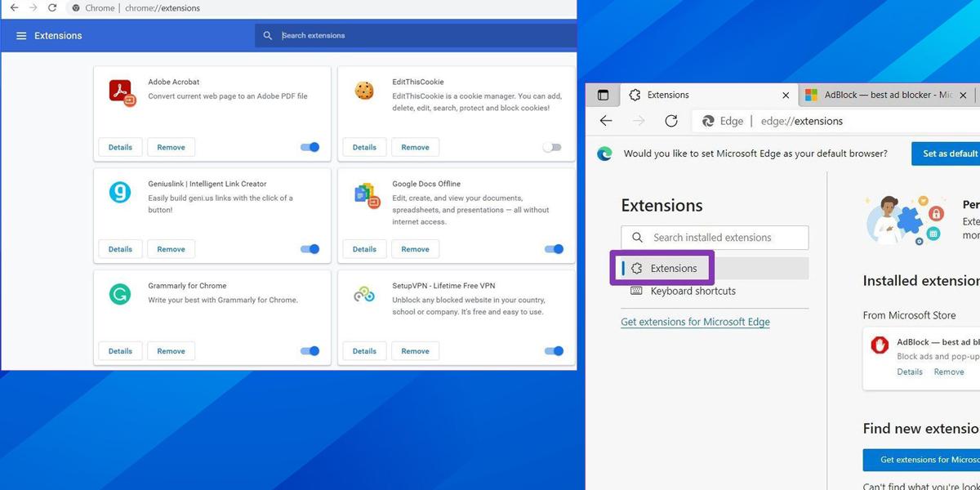Switch off Grammarly for Chrome toggle

(x=310, y=351)
